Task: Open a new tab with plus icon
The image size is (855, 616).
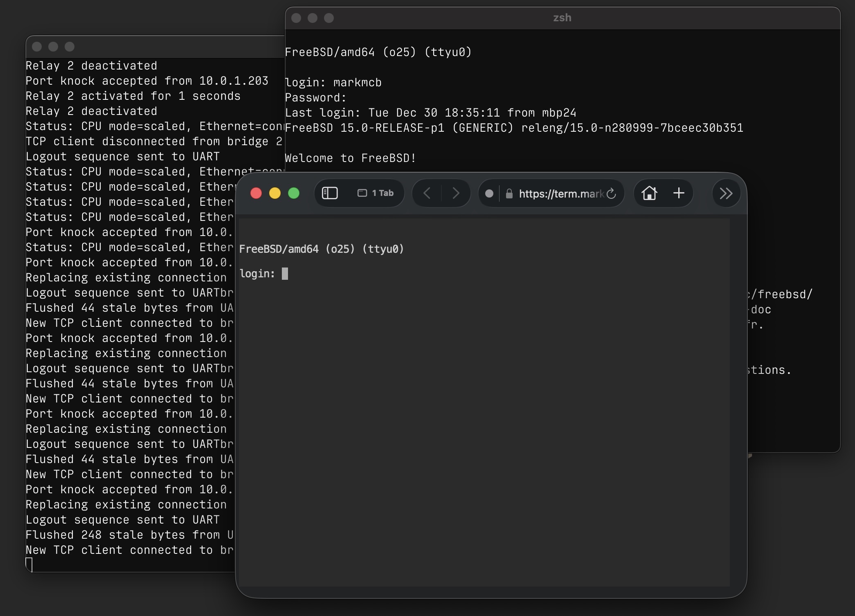Action: pos(679,193)
